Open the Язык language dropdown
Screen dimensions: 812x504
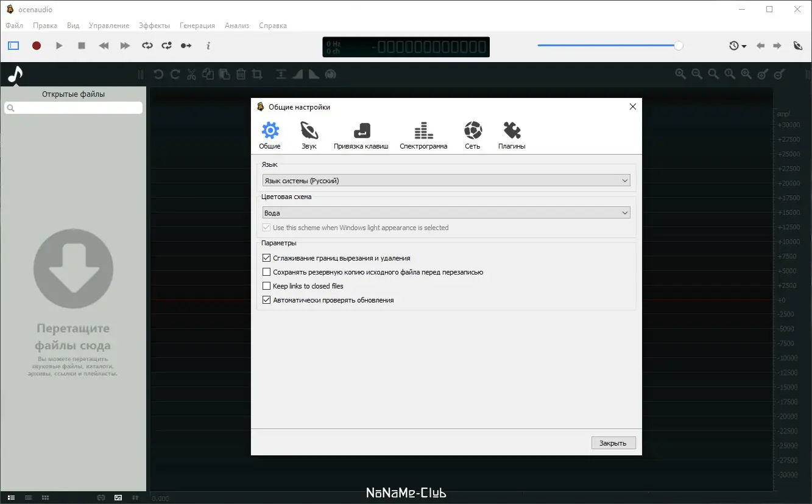pyautogui.click(x=446, y=180)
